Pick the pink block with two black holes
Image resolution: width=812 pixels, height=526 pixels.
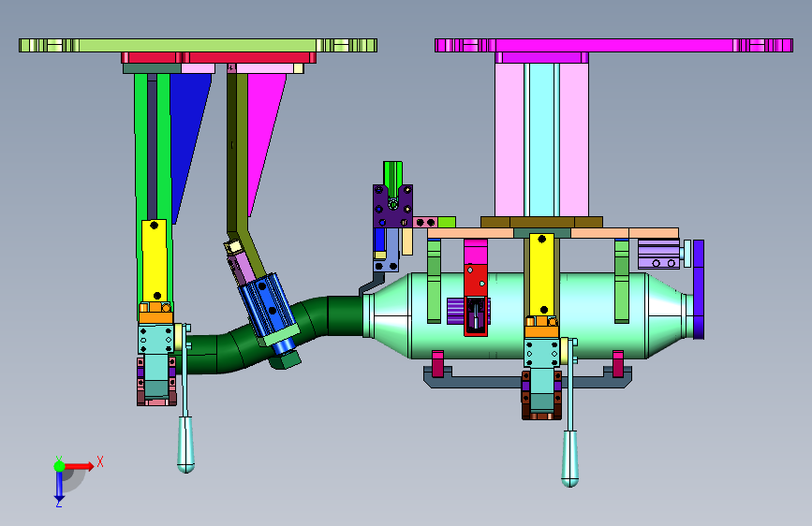tap(426, 223)
